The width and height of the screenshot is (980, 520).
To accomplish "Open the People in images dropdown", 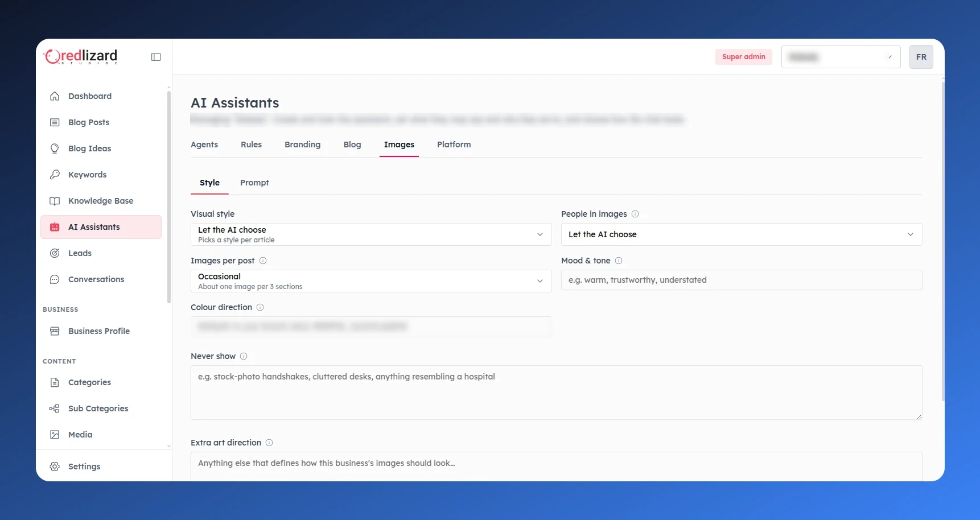I will (x=742, y=234).
